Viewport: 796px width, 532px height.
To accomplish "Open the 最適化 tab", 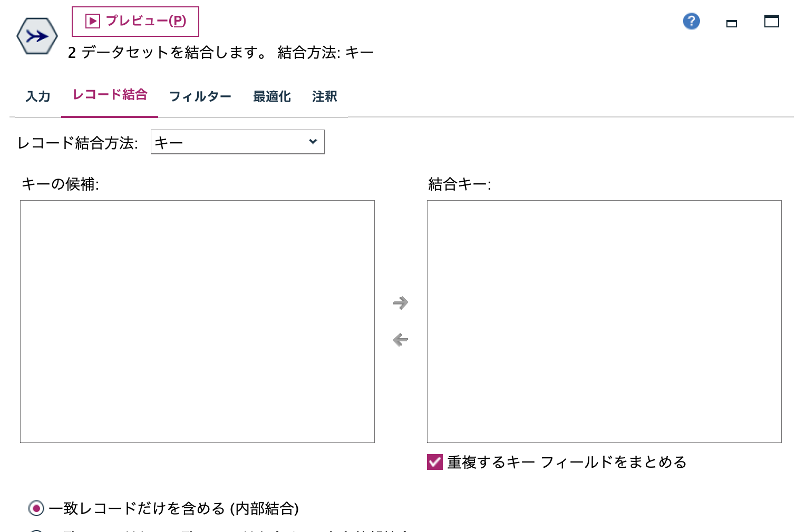I will pyautogui.click(x=271, y=96).
